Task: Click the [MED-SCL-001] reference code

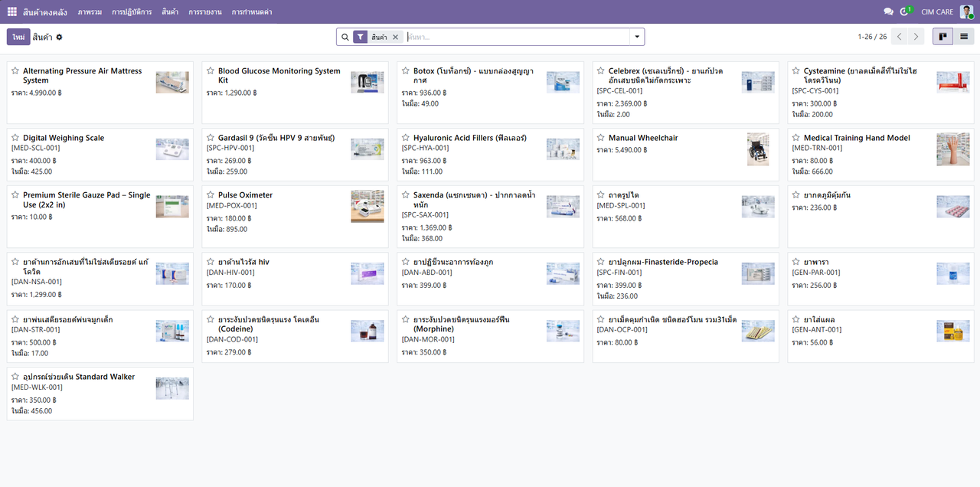Action: tap(35, 148)
